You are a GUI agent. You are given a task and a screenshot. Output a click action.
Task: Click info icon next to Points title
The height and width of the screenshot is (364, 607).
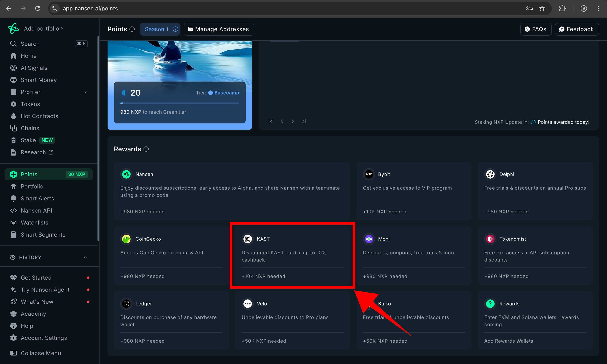pyautogui.click(x=132, y=29)
